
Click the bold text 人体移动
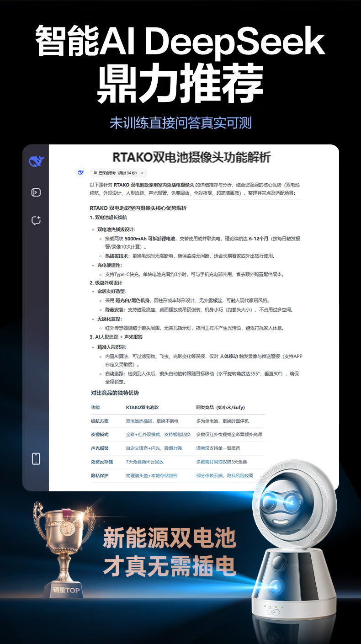[x=228, y=356]
